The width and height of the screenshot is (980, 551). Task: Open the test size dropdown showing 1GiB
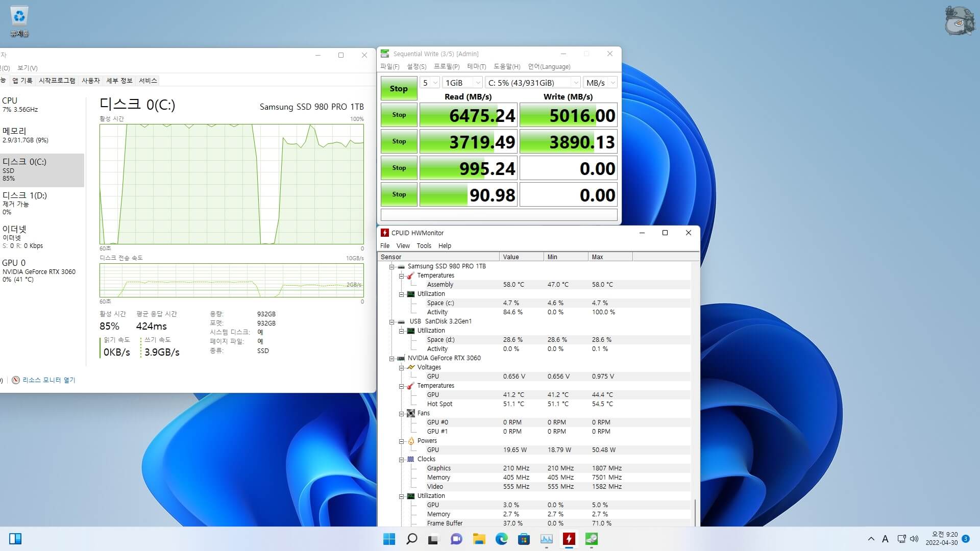tap(462, 83)
